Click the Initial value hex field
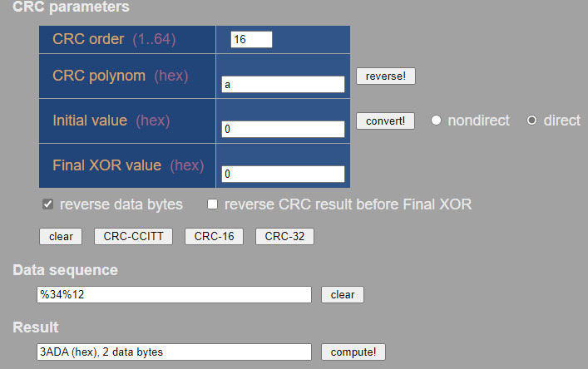Viewport: 588px width, 369px height. pyautogui.click(x=283, y=129)
